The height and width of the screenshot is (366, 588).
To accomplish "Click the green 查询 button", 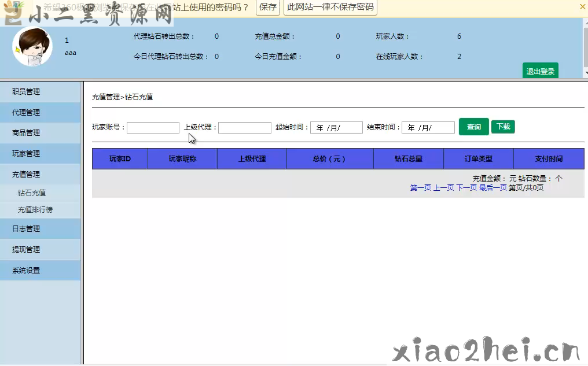I will [x=473, y=127].
